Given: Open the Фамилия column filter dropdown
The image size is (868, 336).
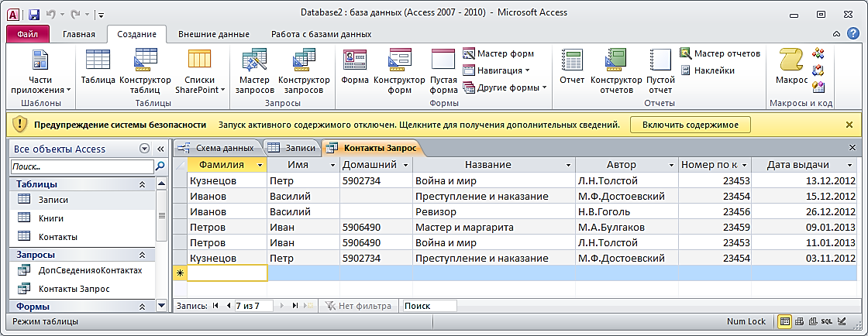Looking at the screenshot, I should 260,165.
